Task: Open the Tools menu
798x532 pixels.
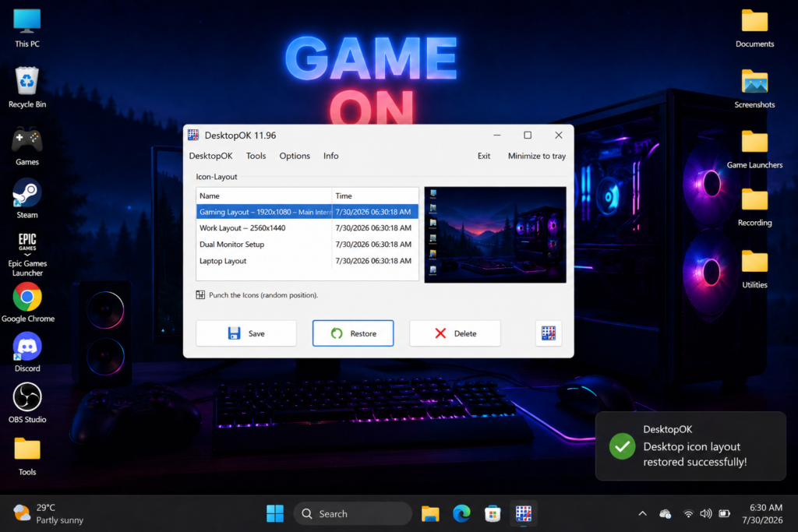Action: [256, 156]
